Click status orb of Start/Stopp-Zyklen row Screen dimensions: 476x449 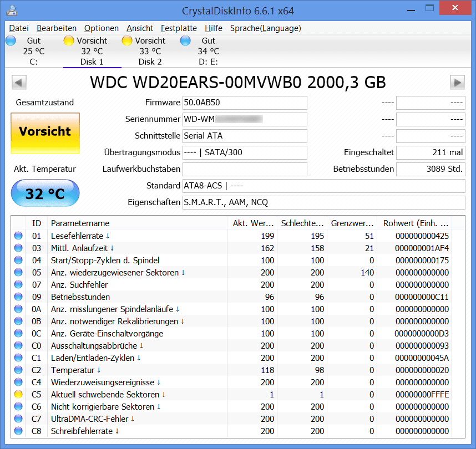pyautogui.click(x=18, y=260)
